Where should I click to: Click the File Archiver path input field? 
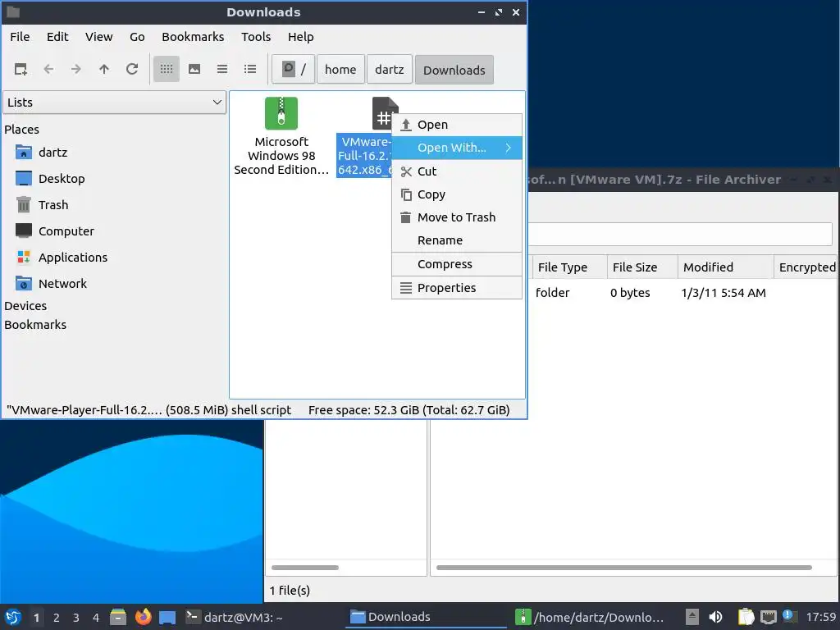point(679,234)
